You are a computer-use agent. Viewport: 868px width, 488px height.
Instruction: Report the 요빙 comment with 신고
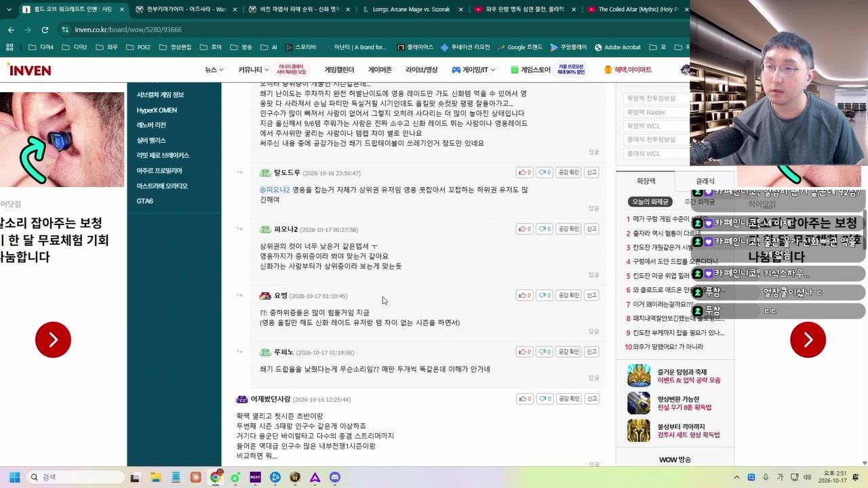(x=591, y=296)
